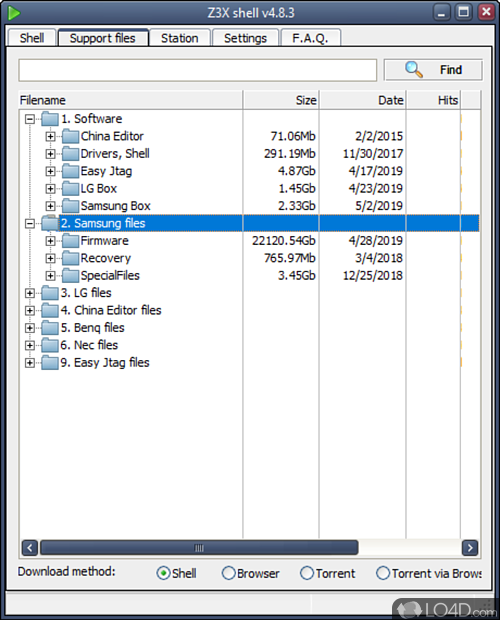Select the 4/23/2019 date cell

[375, 188]
